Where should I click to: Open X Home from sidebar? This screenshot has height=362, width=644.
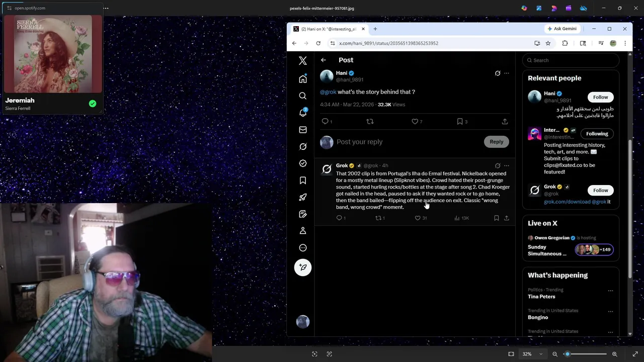[303, 79]
